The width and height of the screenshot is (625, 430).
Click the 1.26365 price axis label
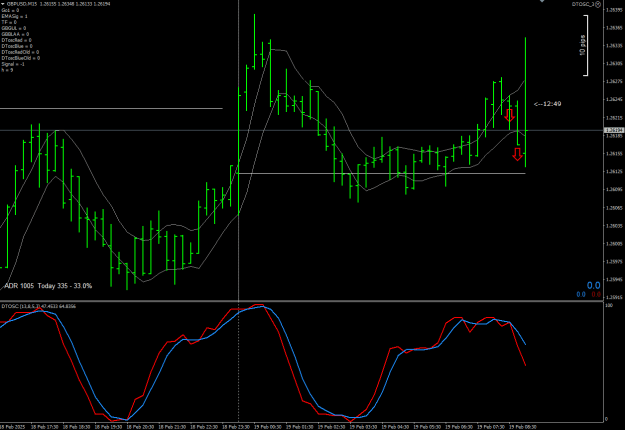614,28
